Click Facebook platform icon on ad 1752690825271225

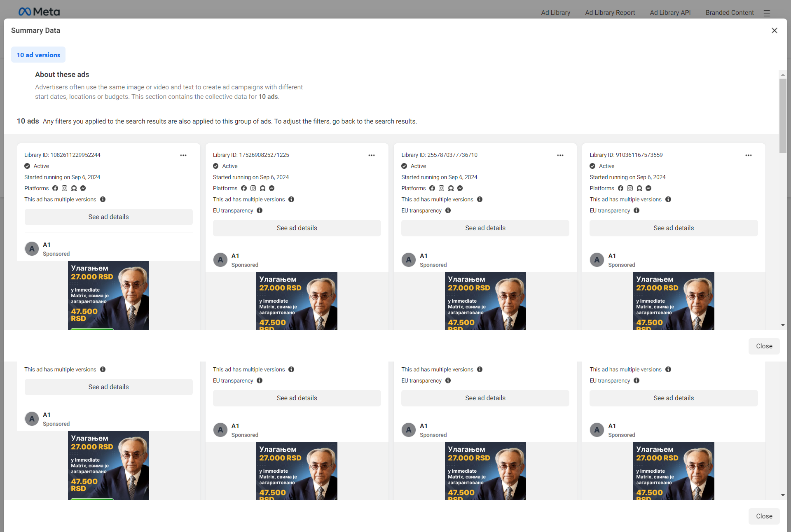click(x=244, y=188)
